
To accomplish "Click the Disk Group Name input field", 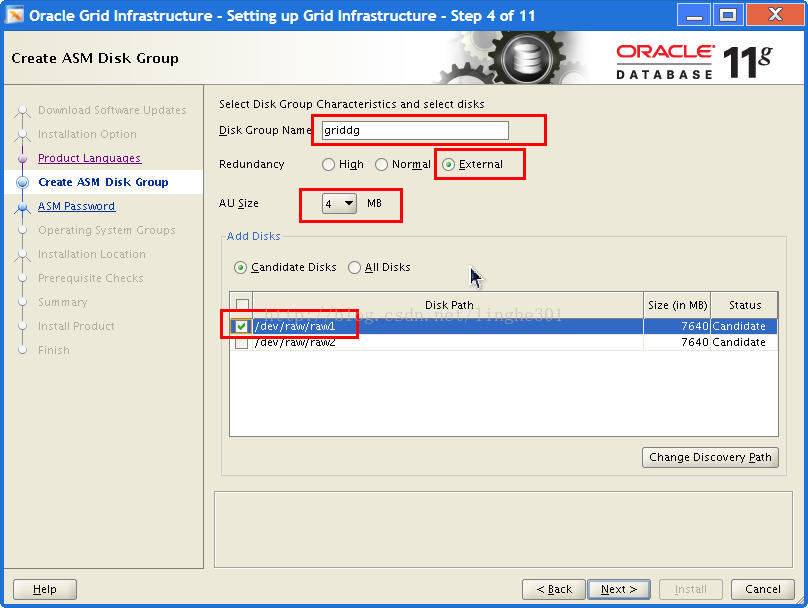I will 415,130.
